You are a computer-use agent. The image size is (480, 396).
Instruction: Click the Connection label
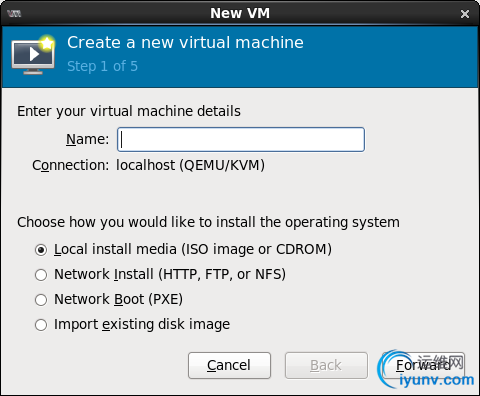point(71,165)
